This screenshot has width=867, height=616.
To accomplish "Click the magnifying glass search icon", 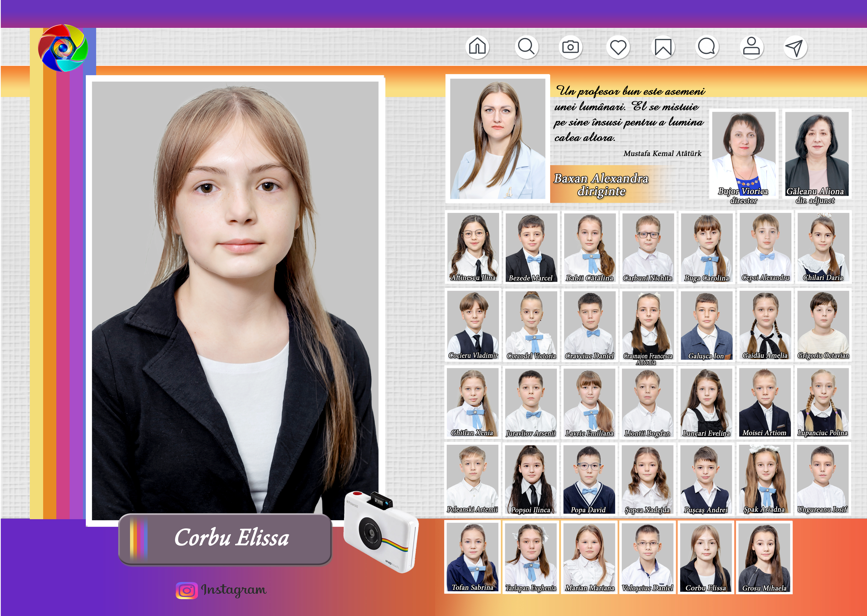I will [526, 47].
